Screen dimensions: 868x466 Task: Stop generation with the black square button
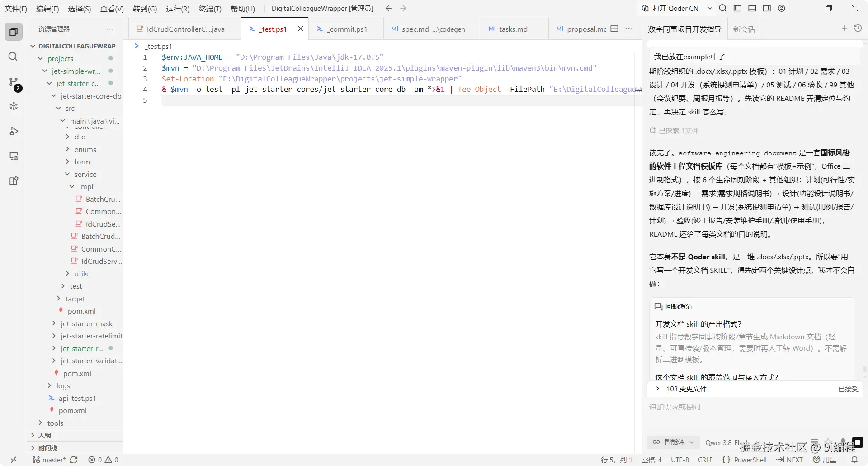coord(858,442)
